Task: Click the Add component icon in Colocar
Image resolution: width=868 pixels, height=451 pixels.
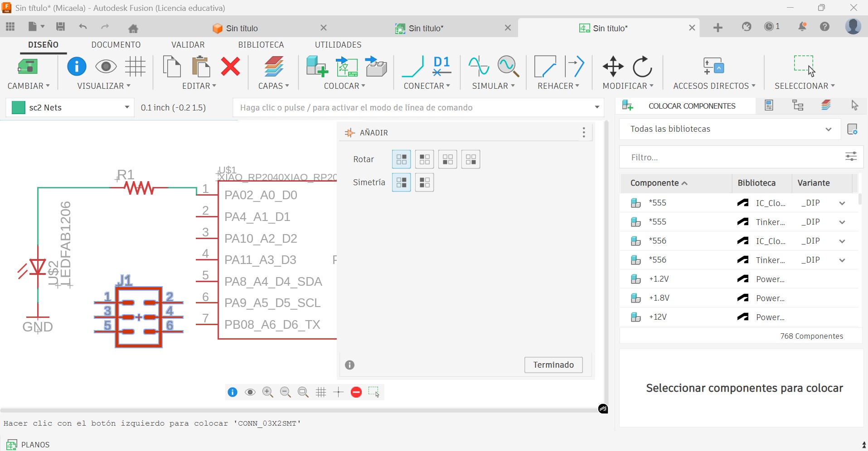Action: 317,67
